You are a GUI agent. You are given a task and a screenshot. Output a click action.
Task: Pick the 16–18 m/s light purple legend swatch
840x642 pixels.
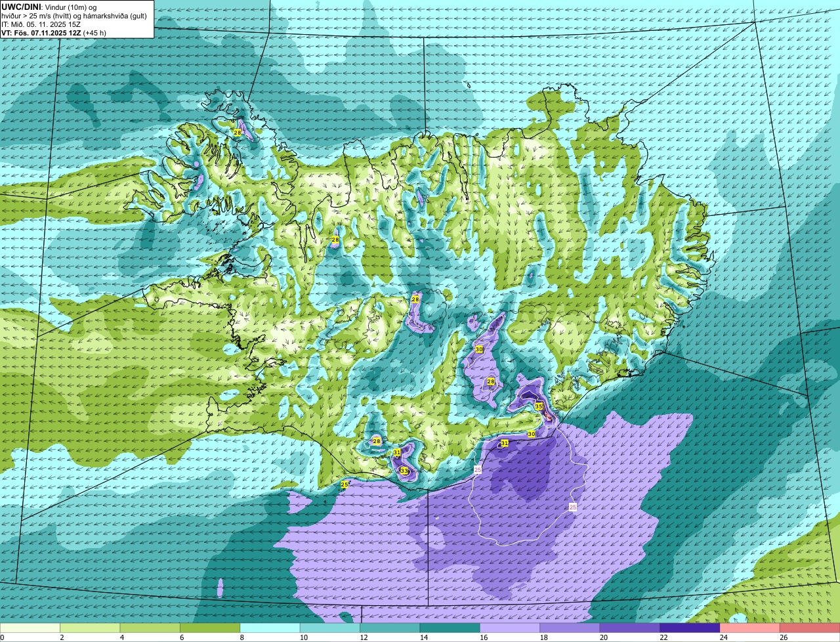(510, 628)
